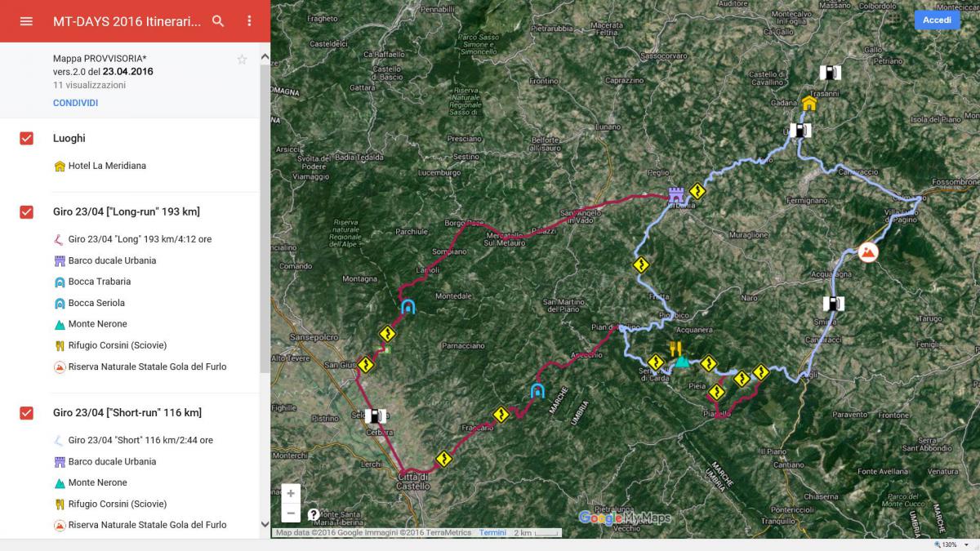Click the yellow house hotel marker on map

[808, 103]
